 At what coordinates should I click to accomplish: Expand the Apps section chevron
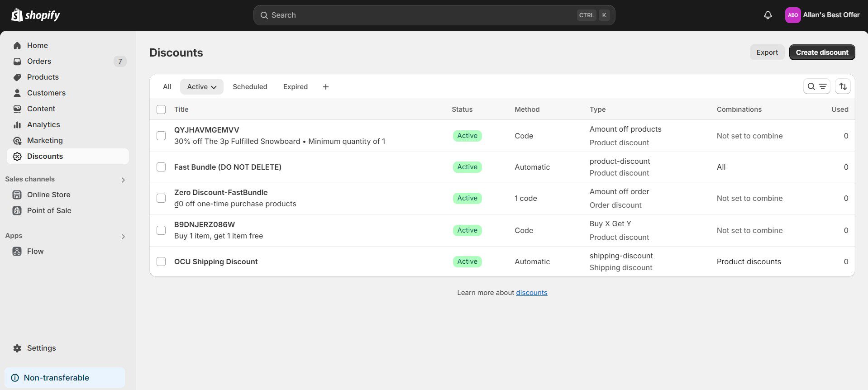(123, 237)
